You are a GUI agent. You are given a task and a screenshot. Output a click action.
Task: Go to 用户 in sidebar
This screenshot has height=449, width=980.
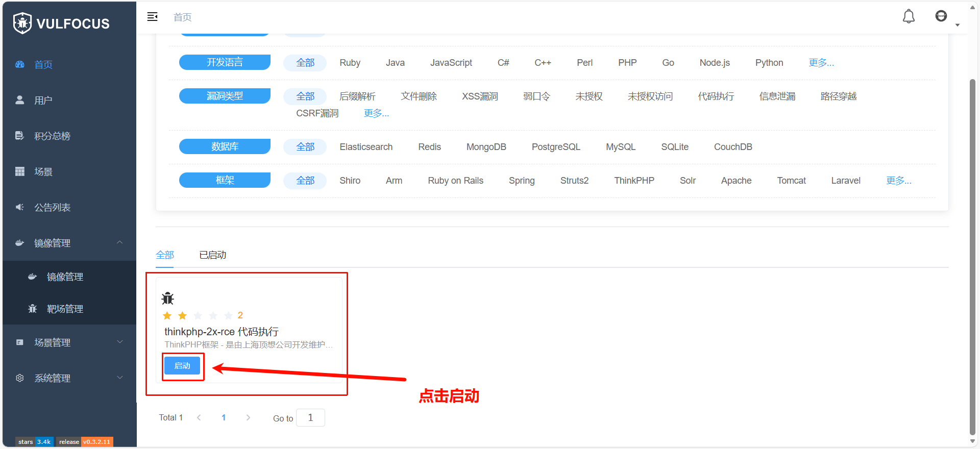(43, 101)
